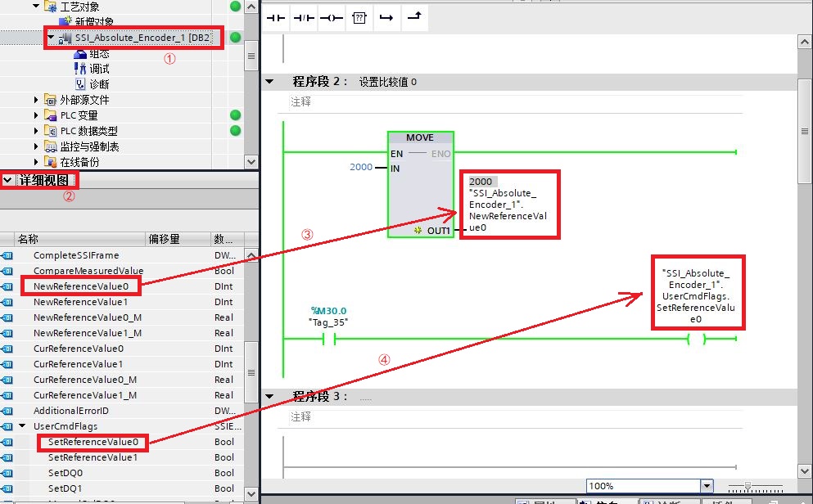This screenshot has height=504, width=813.
Task: Click the 调试 commissioning icon
Action: click(x=80, y=69)
